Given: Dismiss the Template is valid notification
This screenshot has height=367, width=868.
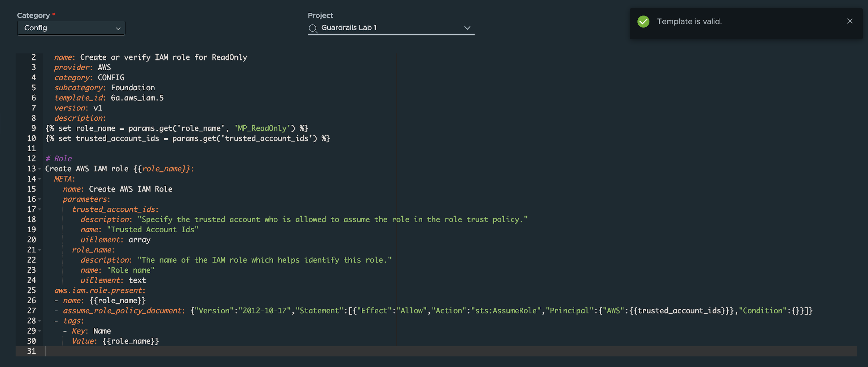Looking at the screenshot, I should [849, 21].
